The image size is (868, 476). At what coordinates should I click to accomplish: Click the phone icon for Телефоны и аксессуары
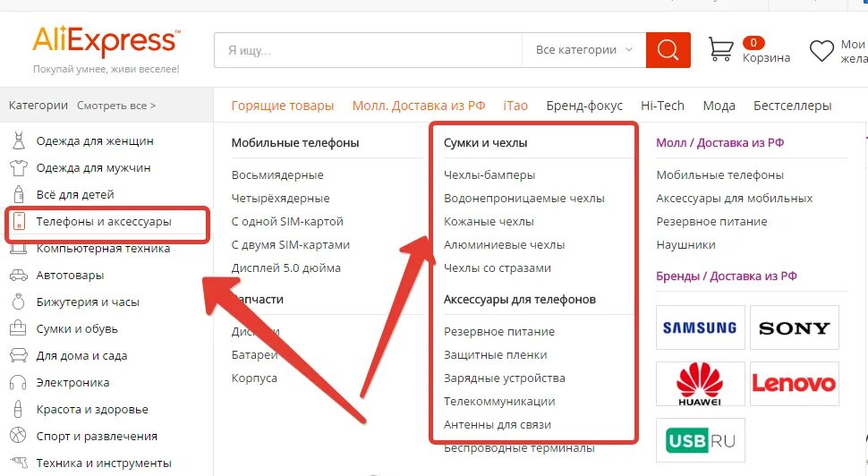20,221
